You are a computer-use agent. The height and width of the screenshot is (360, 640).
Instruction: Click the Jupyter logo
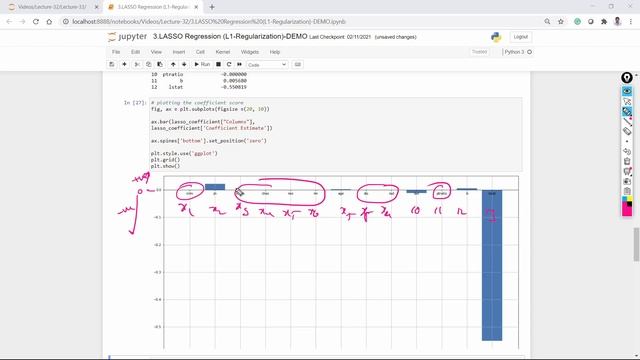coord(127,37)
